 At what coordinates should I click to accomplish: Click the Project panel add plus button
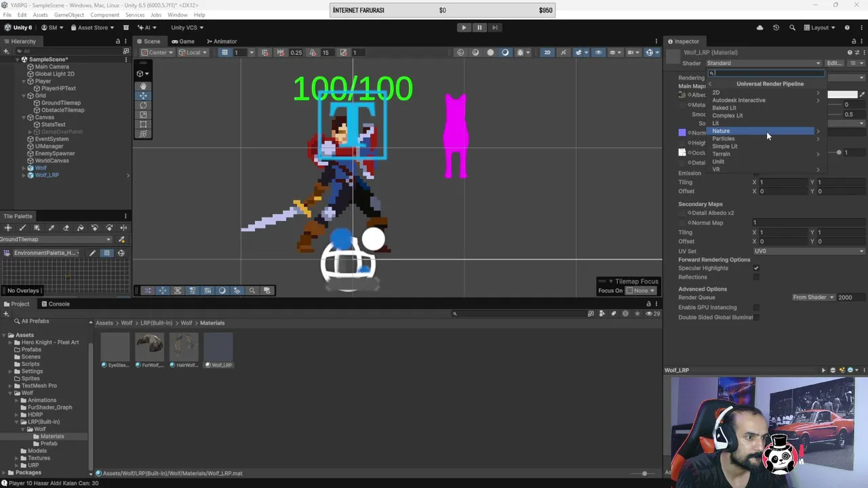click(x=6, y=313)
